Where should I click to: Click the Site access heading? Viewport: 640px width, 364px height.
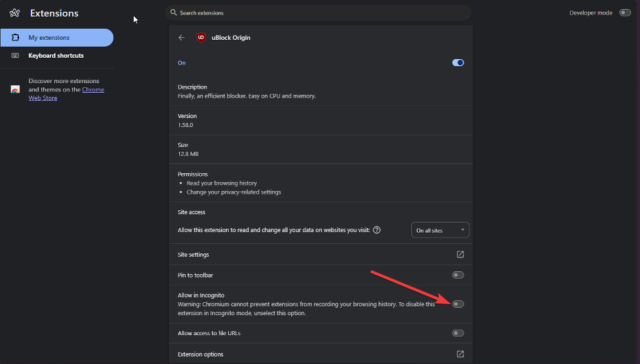pyautogui.click(x=192, y=212)
